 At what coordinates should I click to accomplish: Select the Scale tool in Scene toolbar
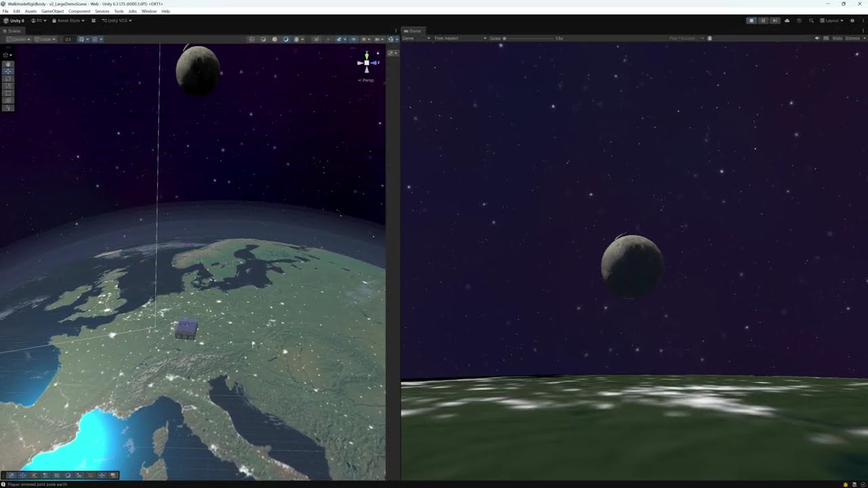click(x=8, y=86)
